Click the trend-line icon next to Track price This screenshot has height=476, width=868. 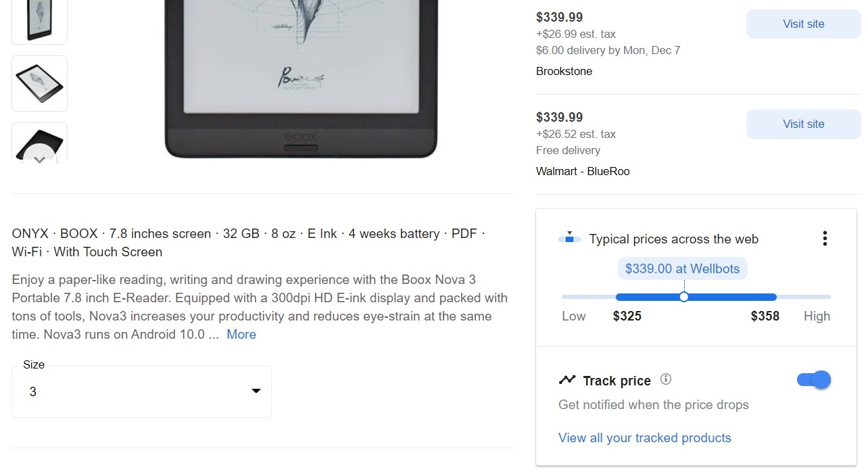point(566,380)
